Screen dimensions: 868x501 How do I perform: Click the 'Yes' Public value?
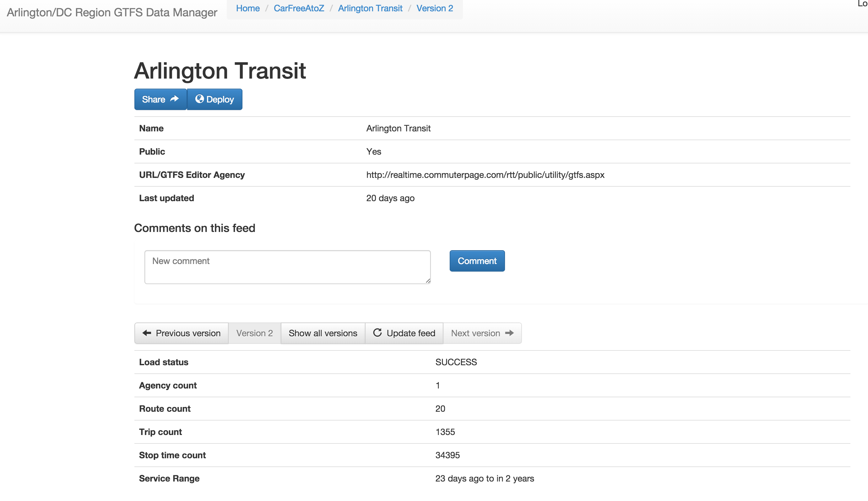click(x=374, y=152)
